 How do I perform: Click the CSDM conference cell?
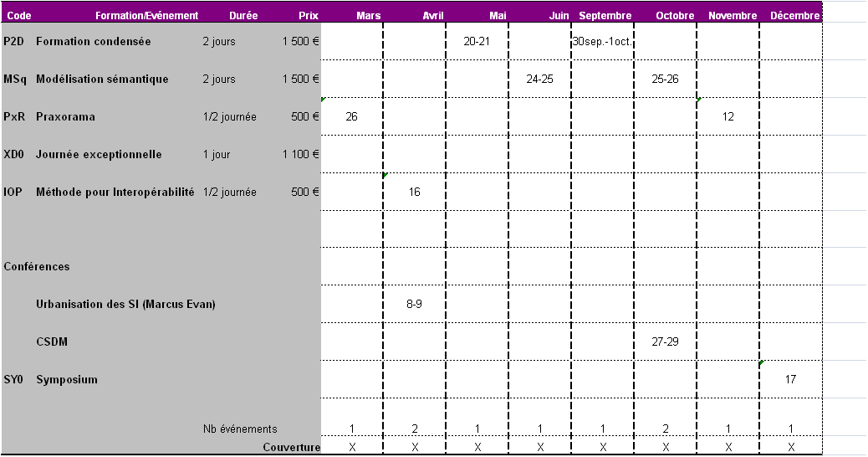pyautogui.click(x=52, y=342)
